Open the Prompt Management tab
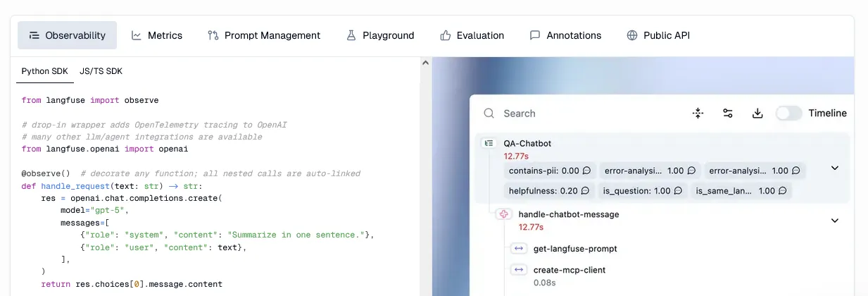Viewport: 868px width, 296px height. click(264, 35)
